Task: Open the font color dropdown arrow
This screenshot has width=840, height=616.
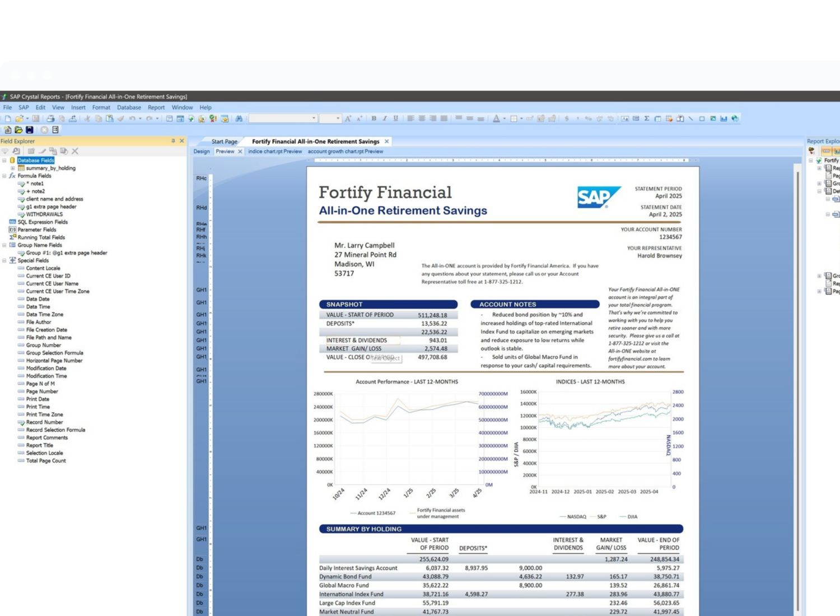Action: (504, 119)
